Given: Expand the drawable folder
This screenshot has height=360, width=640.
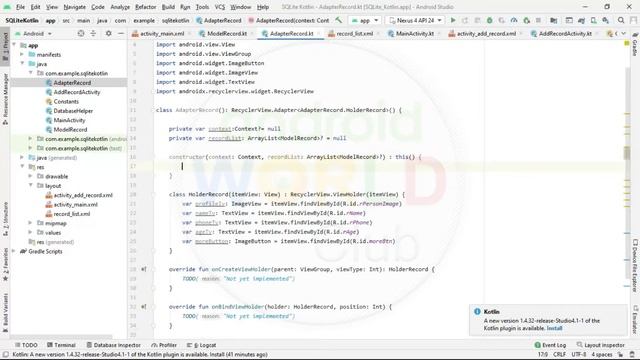Looking at the screenshot, I should [30, 176].
